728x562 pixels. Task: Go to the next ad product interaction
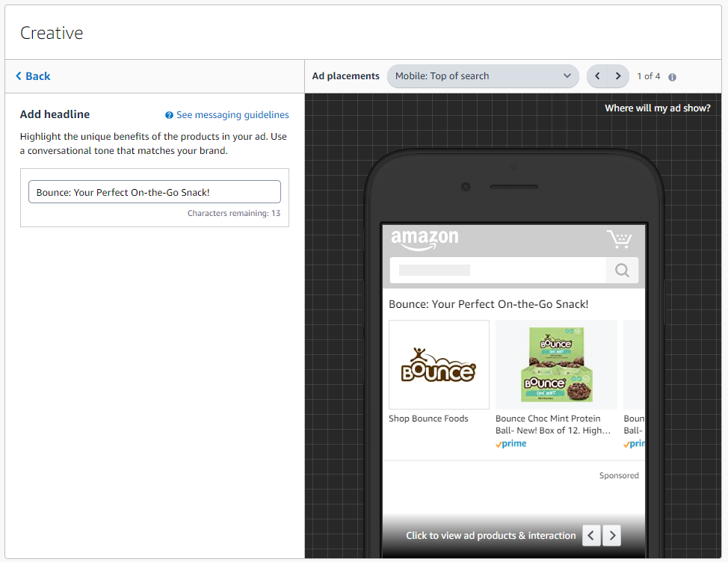pos(612,536)
